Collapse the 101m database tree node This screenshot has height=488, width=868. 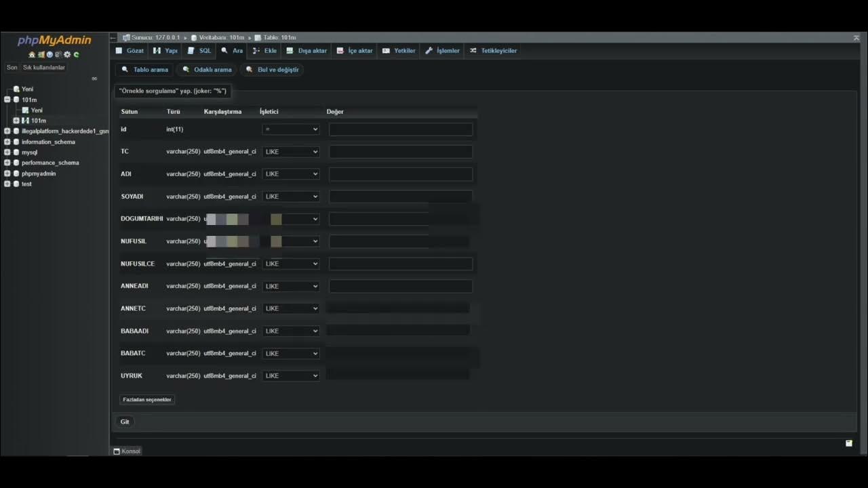pyautogui.click(x=7, y=100)
